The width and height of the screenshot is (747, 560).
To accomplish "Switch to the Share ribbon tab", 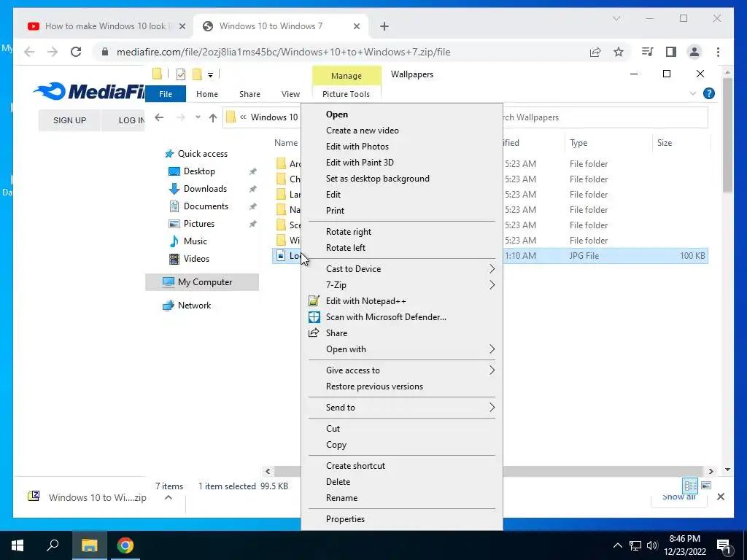I will [x=249, y=94].
